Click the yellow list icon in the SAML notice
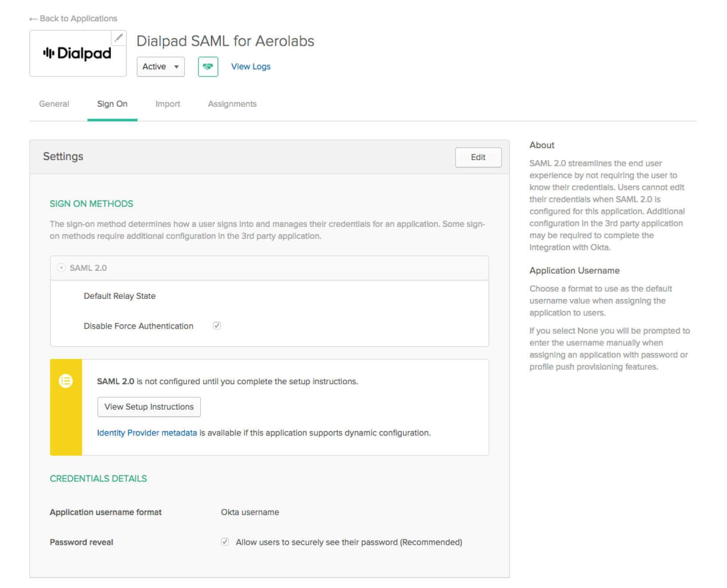 [66, 381]
